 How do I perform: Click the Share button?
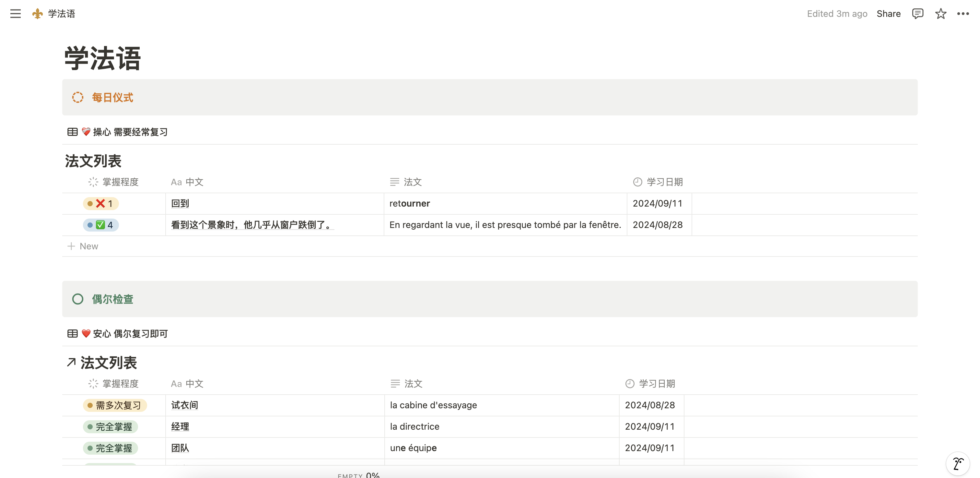(888, 14)
